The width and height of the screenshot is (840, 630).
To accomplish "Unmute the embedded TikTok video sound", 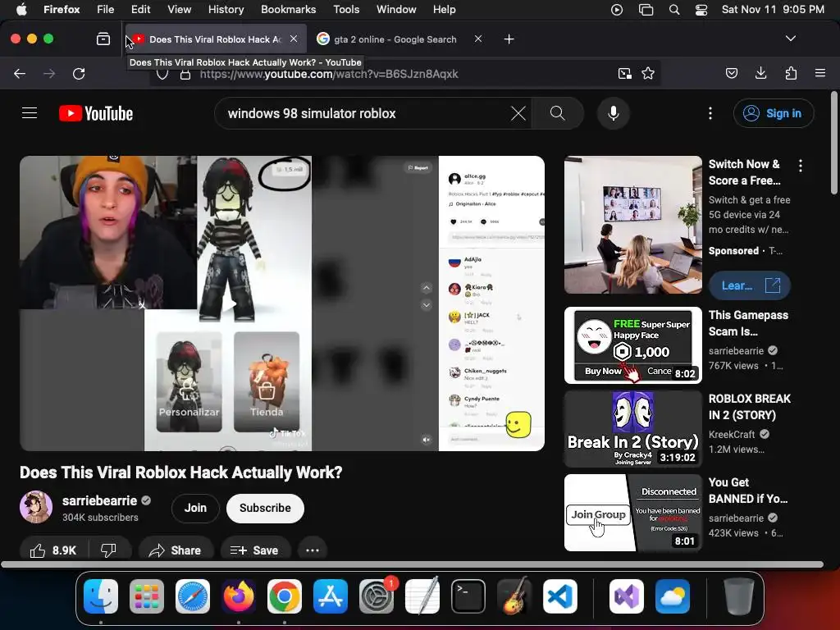I will (427, 440).
